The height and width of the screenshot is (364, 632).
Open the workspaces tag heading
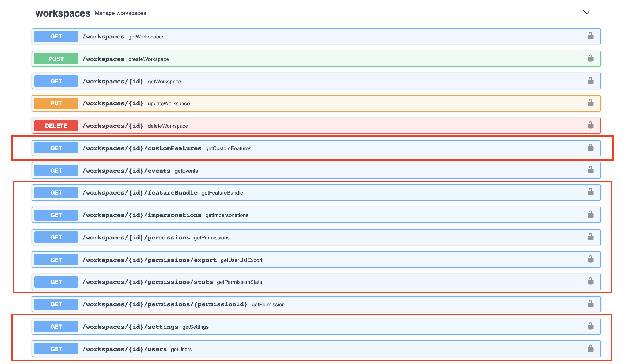click(x=63, y=13)
